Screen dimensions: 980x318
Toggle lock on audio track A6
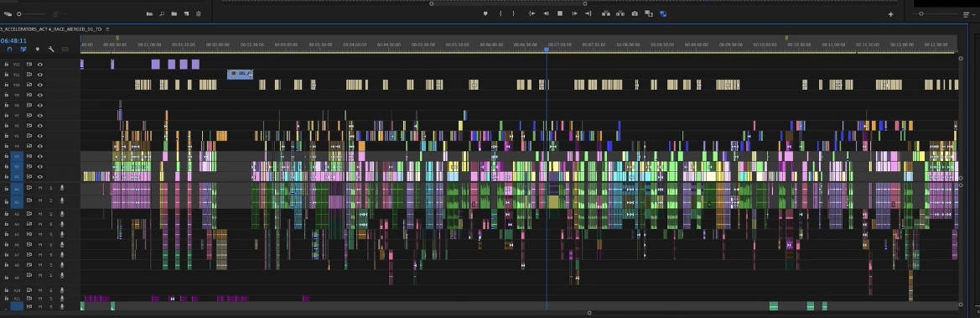point(6,245)
